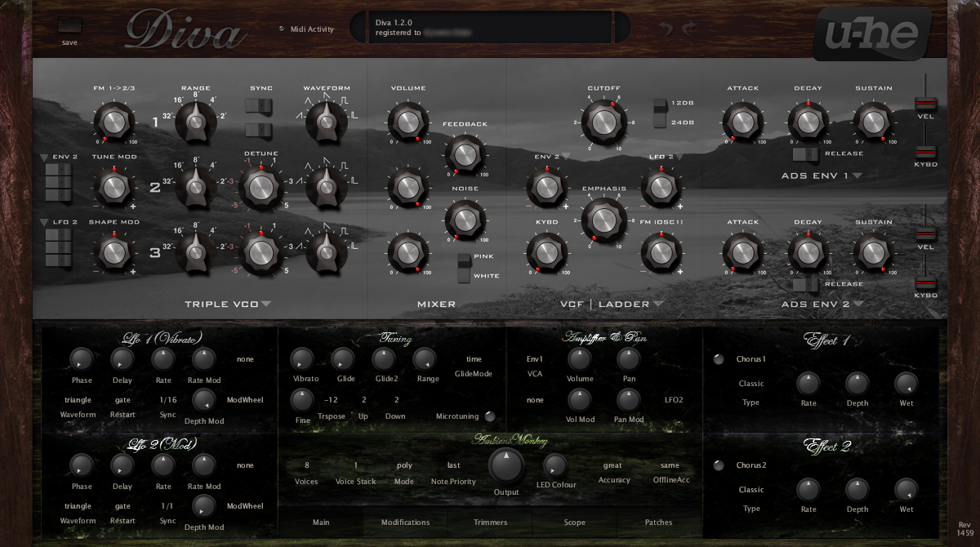Screen dimensions: 980x547
Task: Click oscillator 1 Range knob
Action: (194, 122)
